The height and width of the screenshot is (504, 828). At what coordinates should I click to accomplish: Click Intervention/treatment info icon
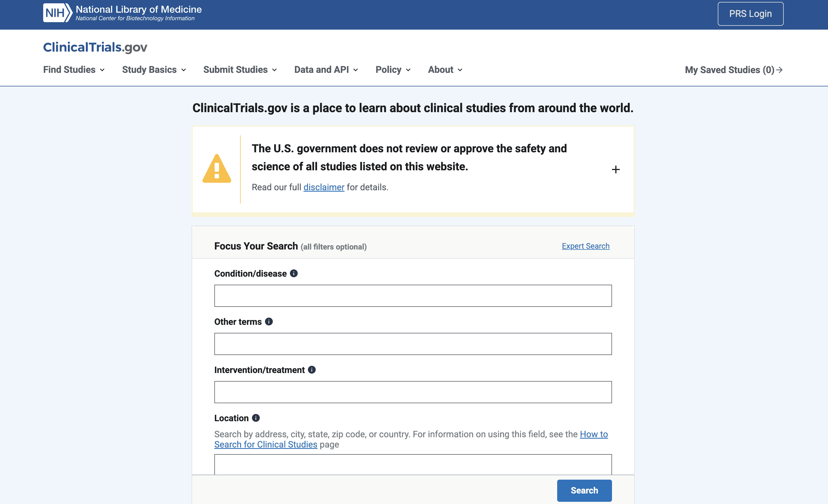pos(312,370)
